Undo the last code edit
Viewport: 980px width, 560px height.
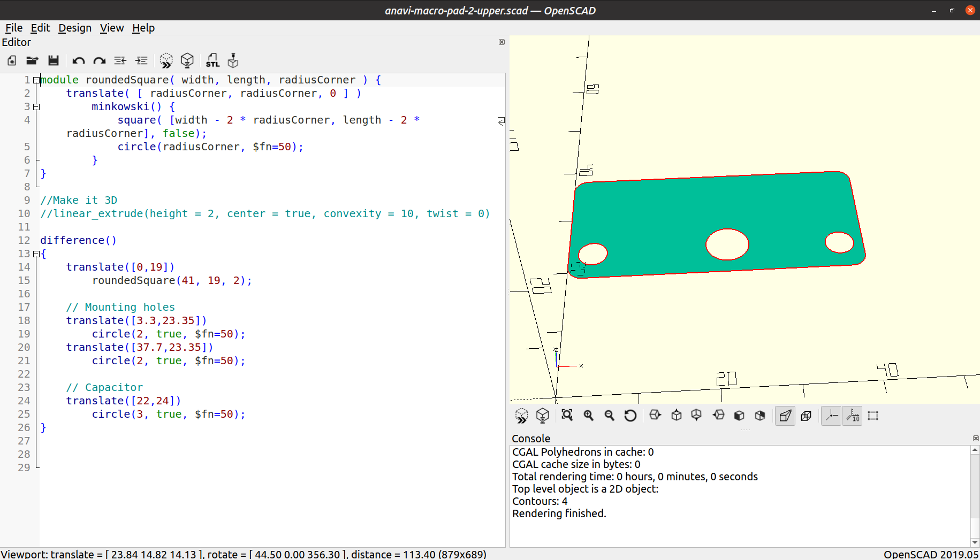tap(78, 60)
